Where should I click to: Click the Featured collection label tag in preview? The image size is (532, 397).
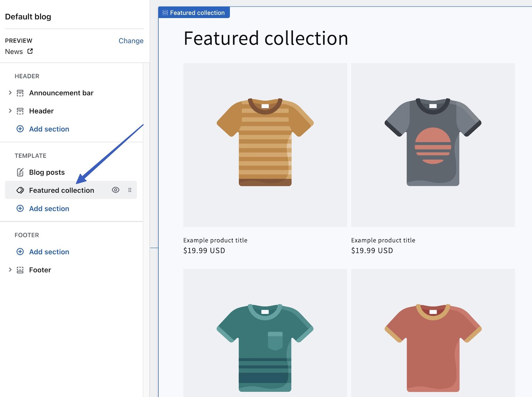point(194,13)
